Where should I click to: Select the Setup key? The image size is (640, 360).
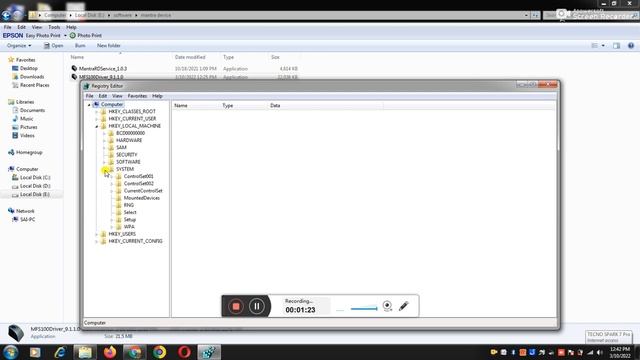click(130, 220)
